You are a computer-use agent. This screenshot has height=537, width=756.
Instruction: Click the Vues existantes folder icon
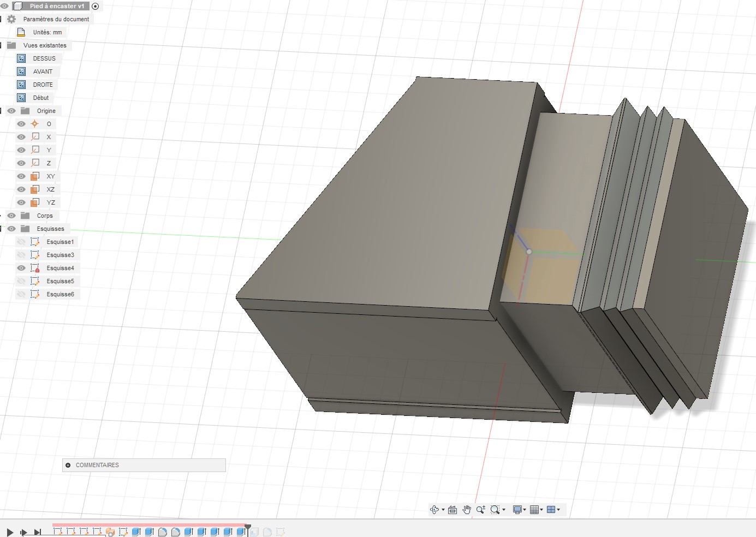pyautogui.click(x=11, y=45)
